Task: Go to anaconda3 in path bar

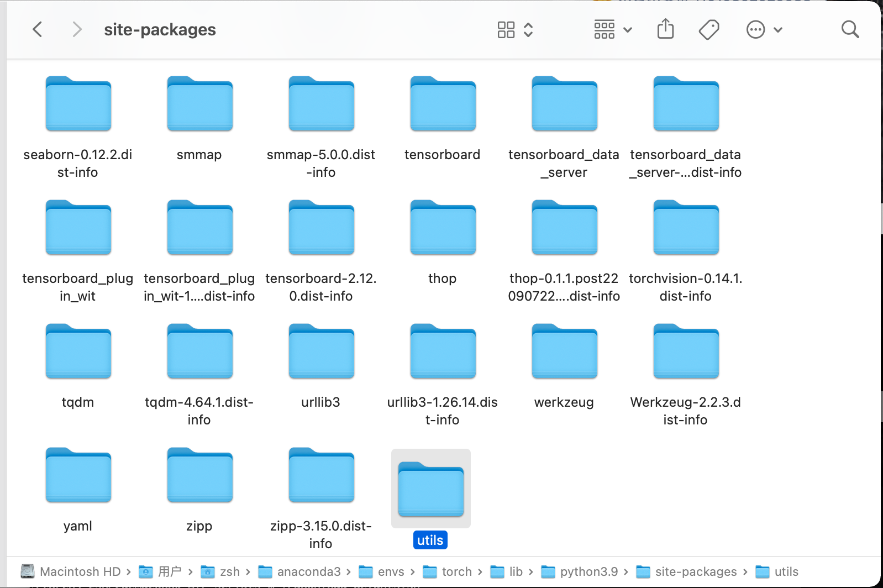Action: tap(299, 571)
